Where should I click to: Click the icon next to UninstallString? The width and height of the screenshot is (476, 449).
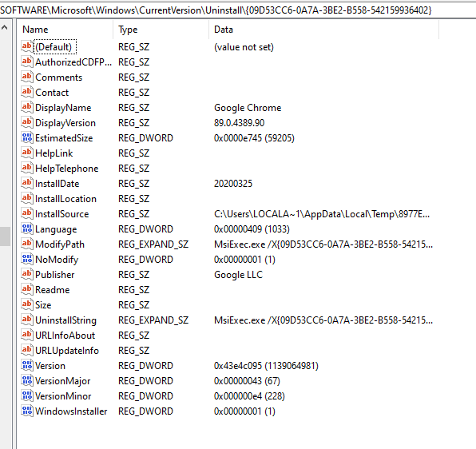point(26,320)
